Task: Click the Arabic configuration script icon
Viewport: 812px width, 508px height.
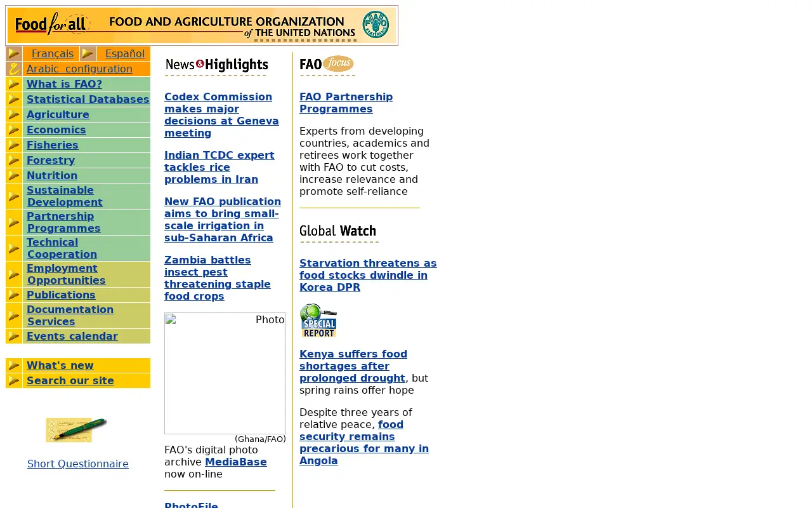Action: tap(14, 69)
